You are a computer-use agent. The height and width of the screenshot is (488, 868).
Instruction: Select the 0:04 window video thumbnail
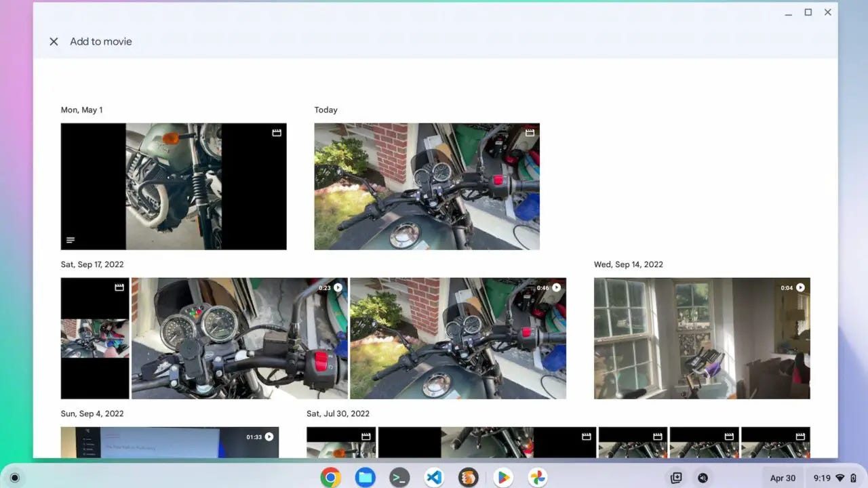click(x=702, y=338)
